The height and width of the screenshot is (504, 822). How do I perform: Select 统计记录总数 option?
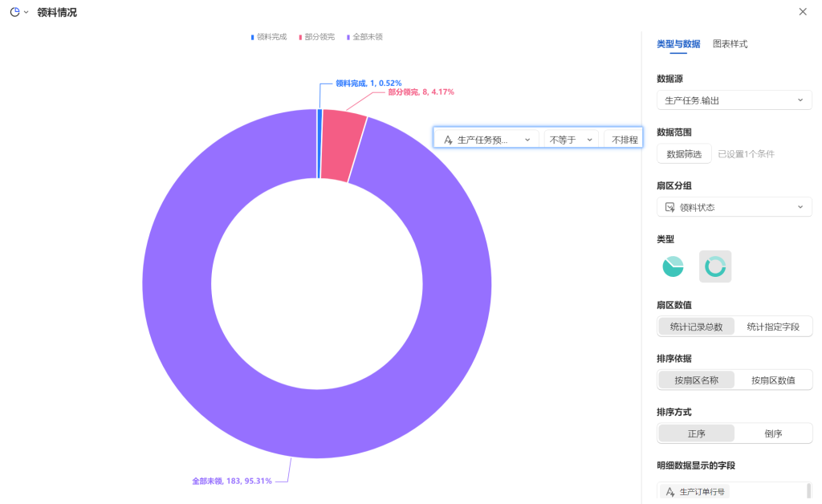(x=696, y=327)
